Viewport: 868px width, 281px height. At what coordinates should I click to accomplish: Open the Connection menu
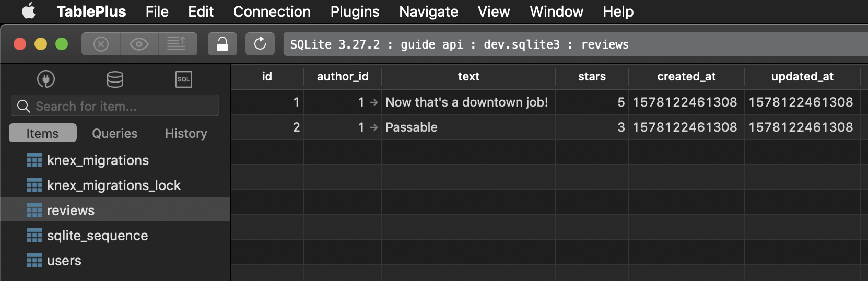(272, 11)
